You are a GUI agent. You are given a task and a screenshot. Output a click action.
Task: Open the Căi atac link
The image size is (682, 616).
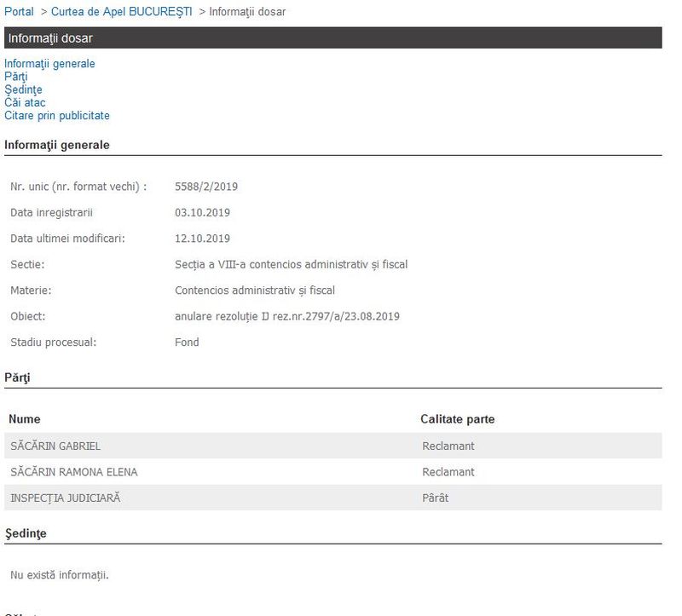pyautogui.click(x=25, y=102)
